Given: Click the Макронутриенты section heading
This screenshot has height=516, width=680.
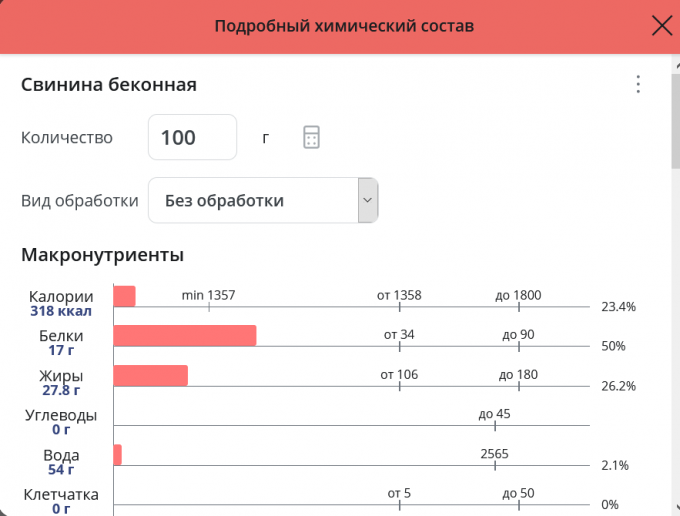Looking at the screenshot, I should tap(102, 255).
